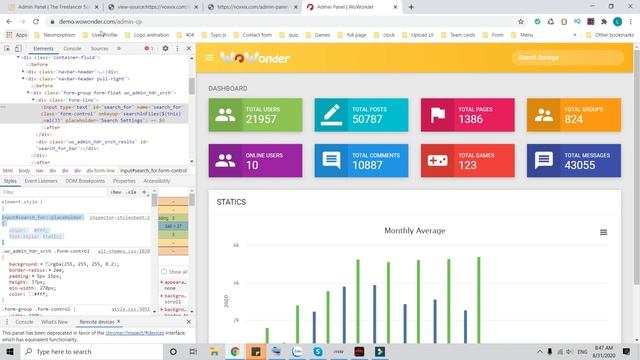Show hidden system tray icons
Viewport: 640px width, 360px height.
pos(540,351)
